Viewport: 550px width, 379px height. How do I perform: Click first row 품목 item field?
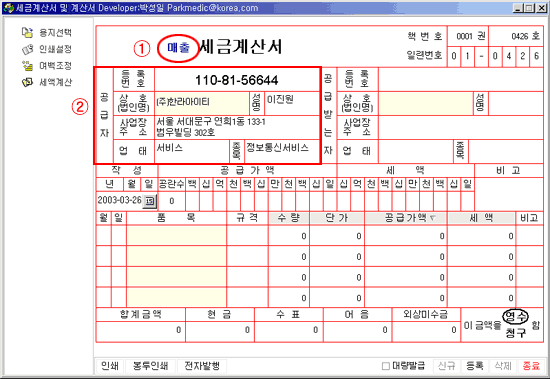[176, 235]
